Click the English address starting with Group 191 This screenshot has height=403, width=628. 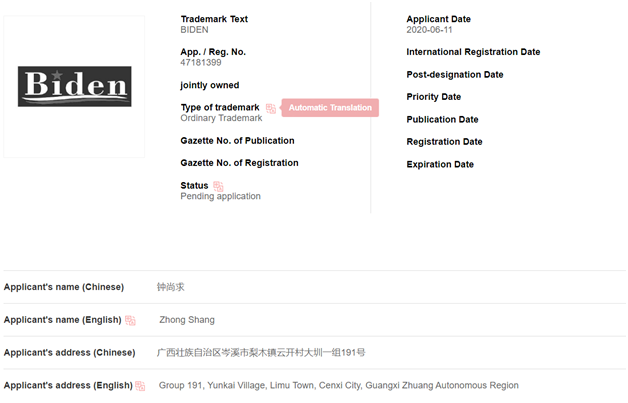pos(338,386)
